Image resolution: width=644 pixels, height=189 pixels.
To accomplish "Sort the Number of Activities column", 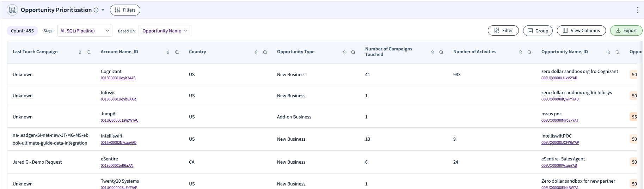I will pos(521,52).
